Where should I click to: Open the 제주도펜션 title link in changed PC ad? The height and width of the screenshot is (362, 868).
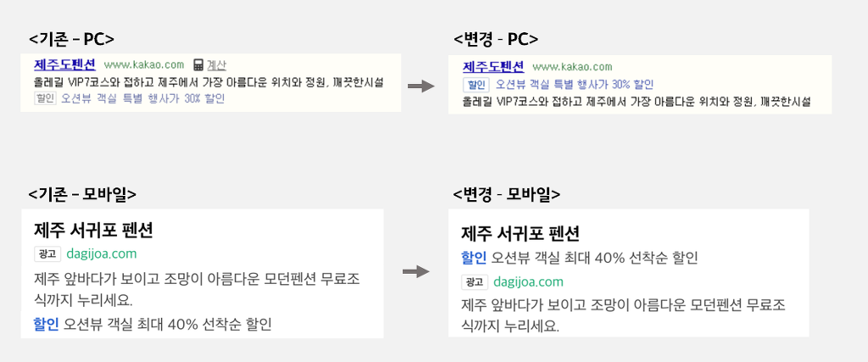pyautogui.click(x=493, y=67)
